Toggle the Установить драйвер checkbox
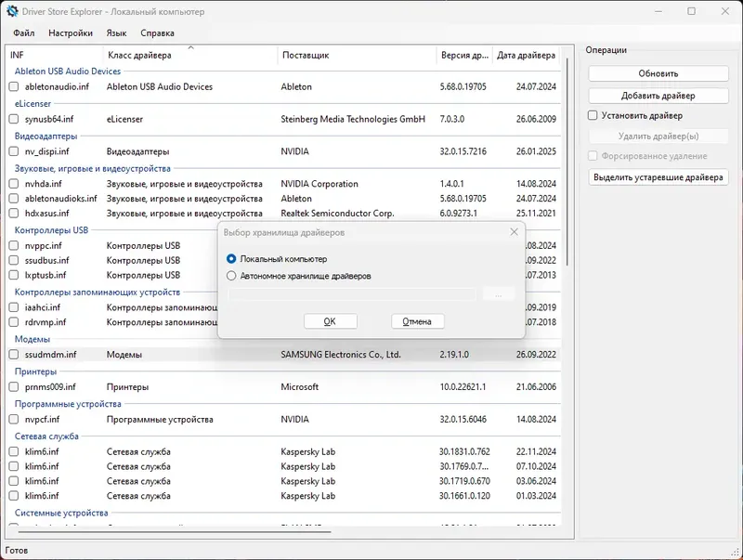This screenshot has width=743, height=560. [x=593, y=115]
